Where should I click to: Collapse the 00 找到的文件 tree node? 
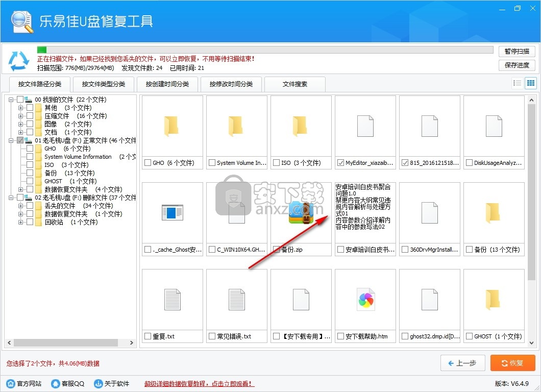click(x=11, y=100)
